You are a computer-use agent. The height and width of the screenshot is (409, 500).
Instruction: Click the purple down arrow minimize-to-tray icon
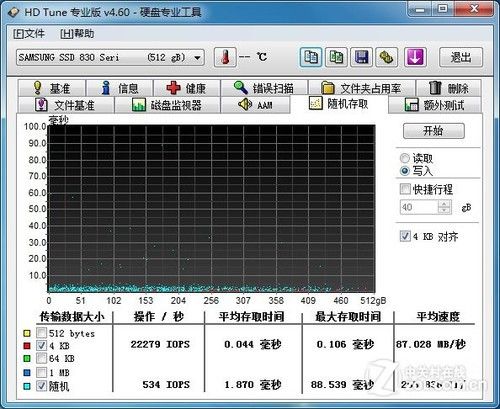(415, 57)
